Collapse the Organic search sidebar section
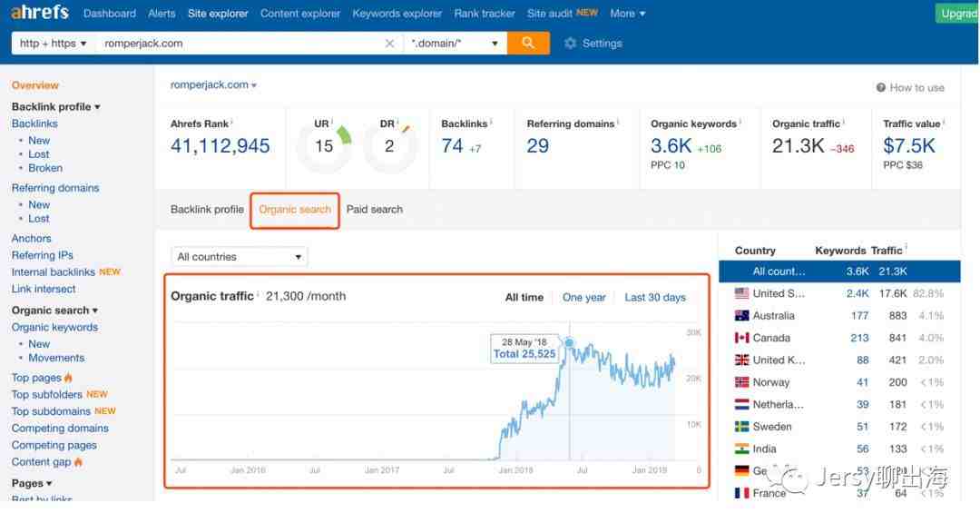 pyautogui.click(x=54, y=311)
